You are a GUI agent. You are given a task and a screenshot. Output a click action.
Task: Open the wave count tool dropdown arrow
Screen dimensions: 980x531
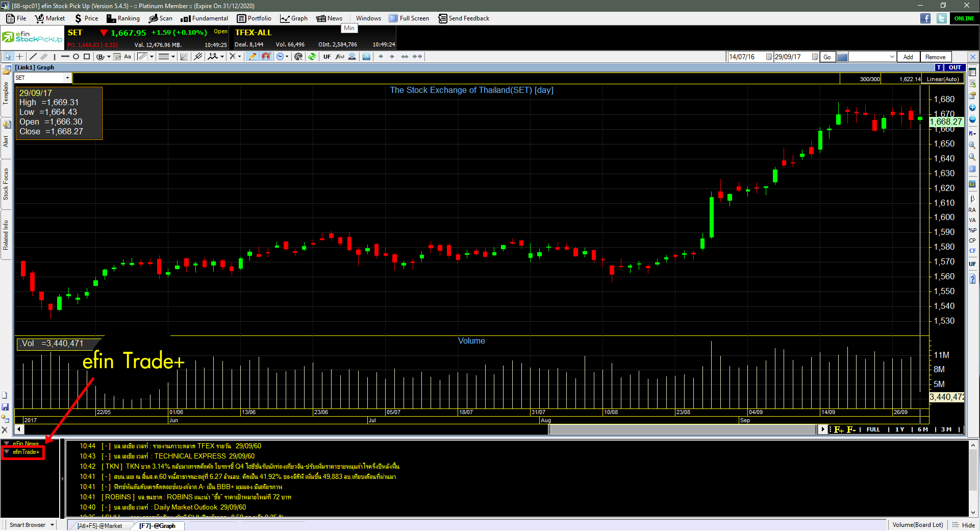pyautogui.click(x=222, y=57)
